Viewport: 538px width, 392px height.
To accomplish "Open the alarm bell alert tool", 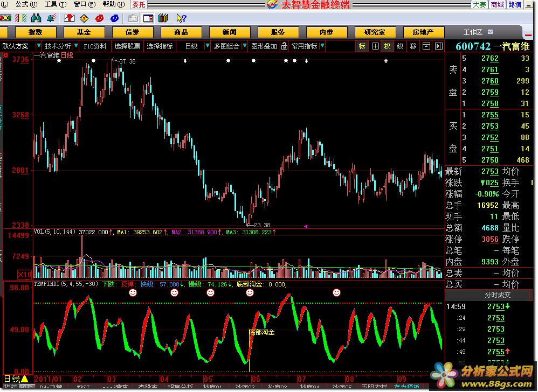I will pos(51,18).
